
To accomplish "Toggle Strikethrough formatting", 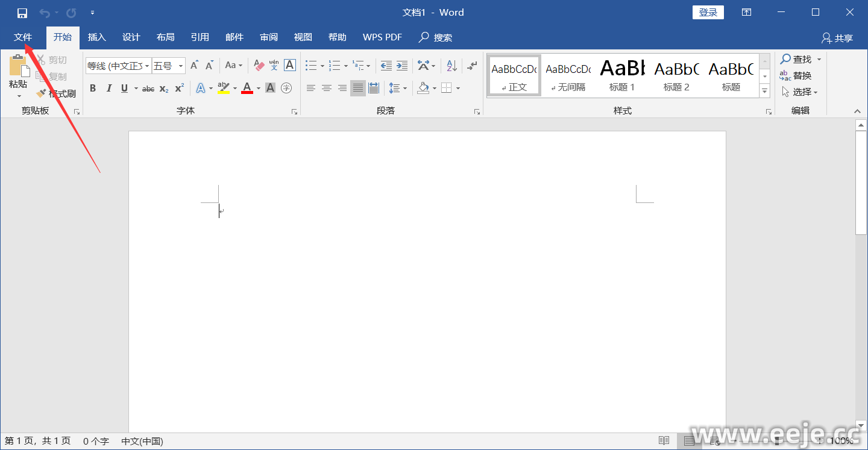I will (x=148, y=89).
